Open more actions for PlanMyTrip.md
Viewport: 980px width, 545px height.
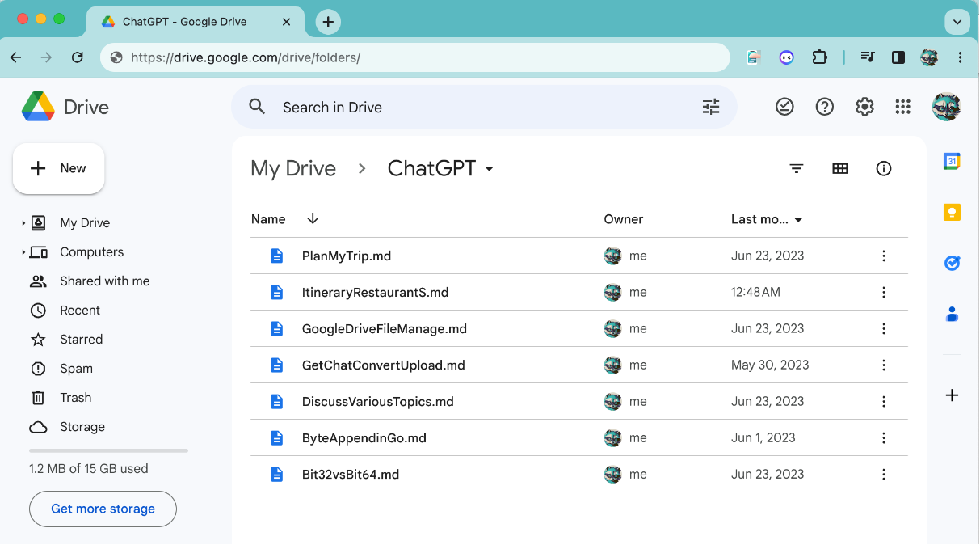click(884, 256)
